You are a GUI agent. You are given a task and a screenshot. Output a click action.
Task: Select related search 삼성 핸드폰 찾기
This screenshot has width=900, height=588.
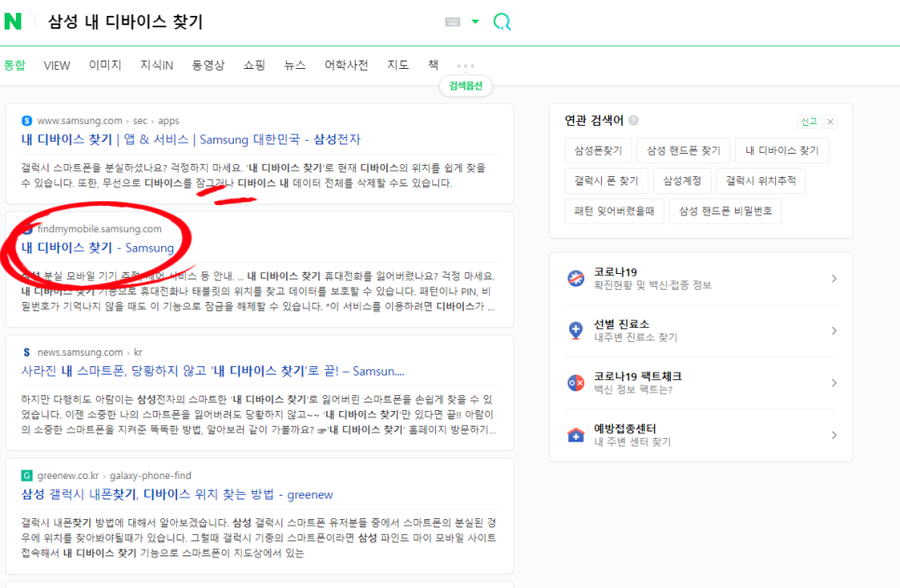click(x=683, y=150)
